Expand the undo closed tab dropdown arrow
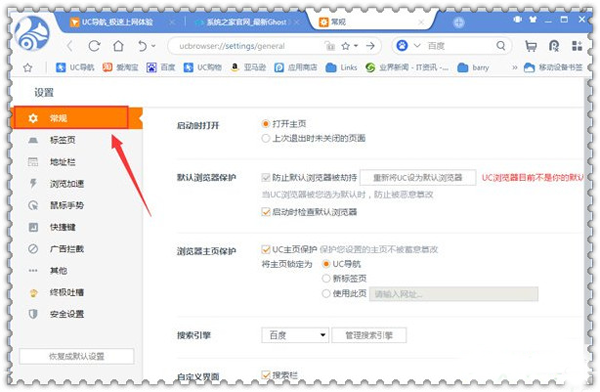This screenshot has width=600, height=392. coord(153,46)
